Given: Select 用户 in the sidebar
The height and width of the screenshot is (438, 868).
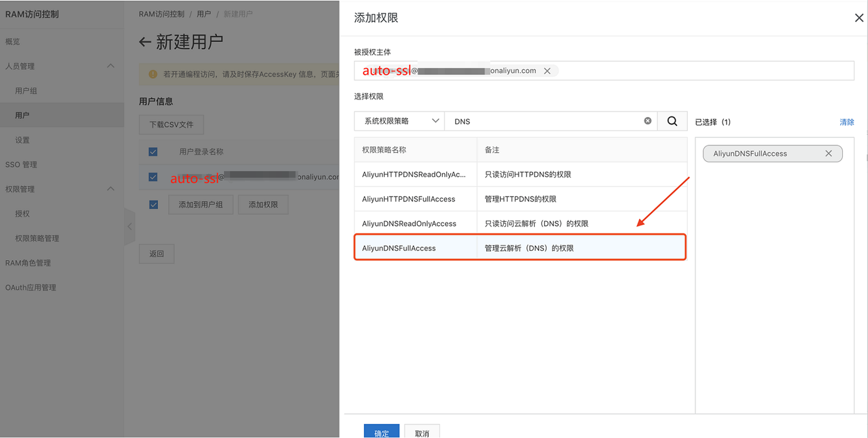Looking at the screenshot, I should [x=62, y=115].
